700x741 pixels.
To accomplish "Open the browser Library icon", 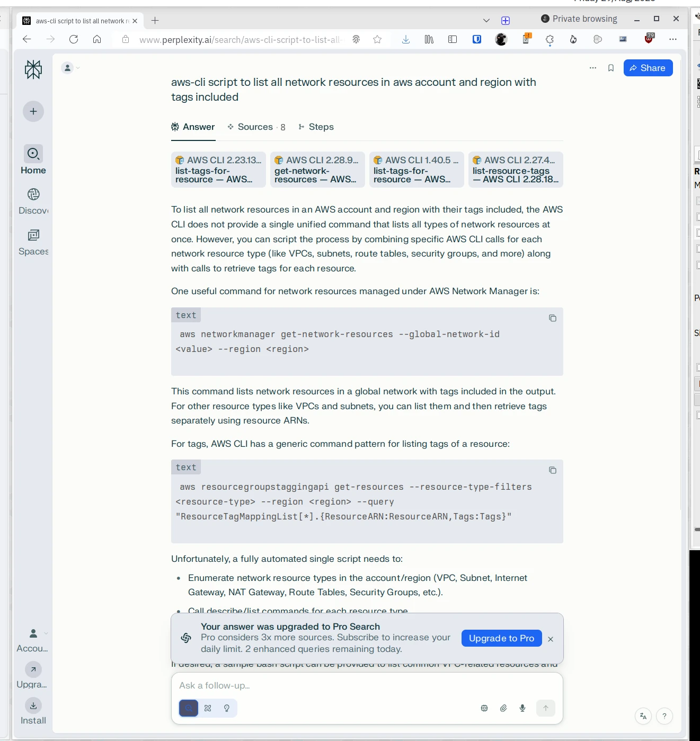I will 429,39.
